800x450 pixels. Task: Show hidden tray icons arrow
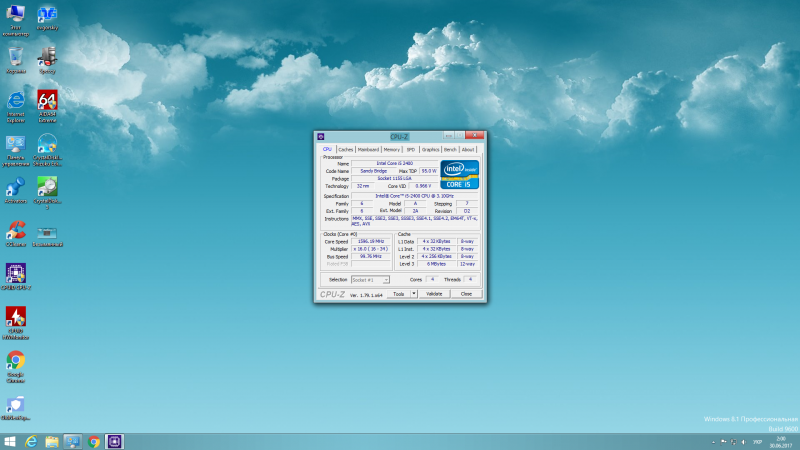(x=713, y=442)
